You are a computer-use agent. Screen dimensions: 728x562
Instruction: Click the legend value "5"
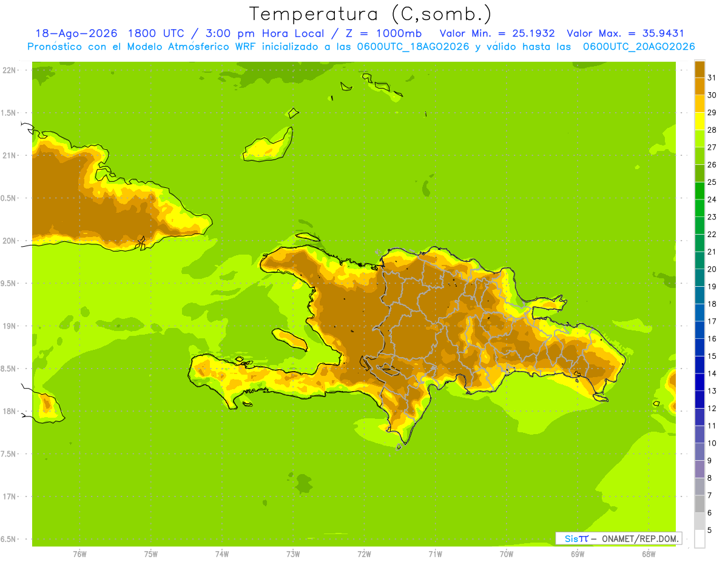(709, 530)
